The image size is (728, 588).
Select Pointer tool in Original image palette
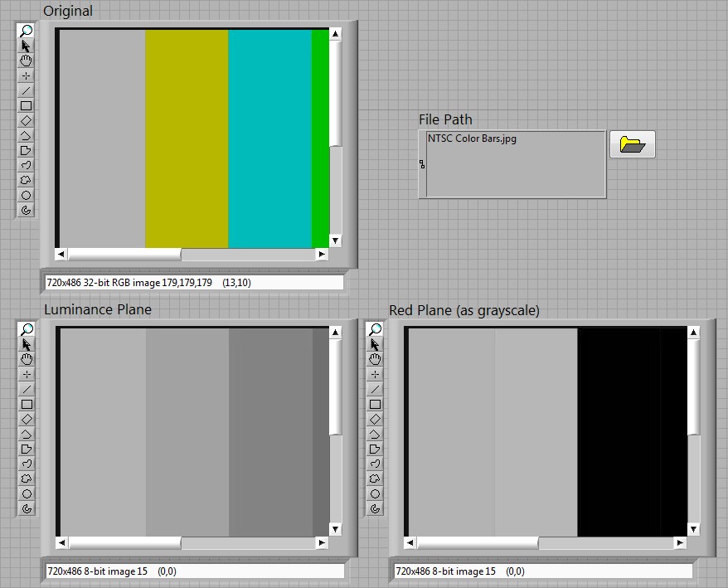coord(26,46)
